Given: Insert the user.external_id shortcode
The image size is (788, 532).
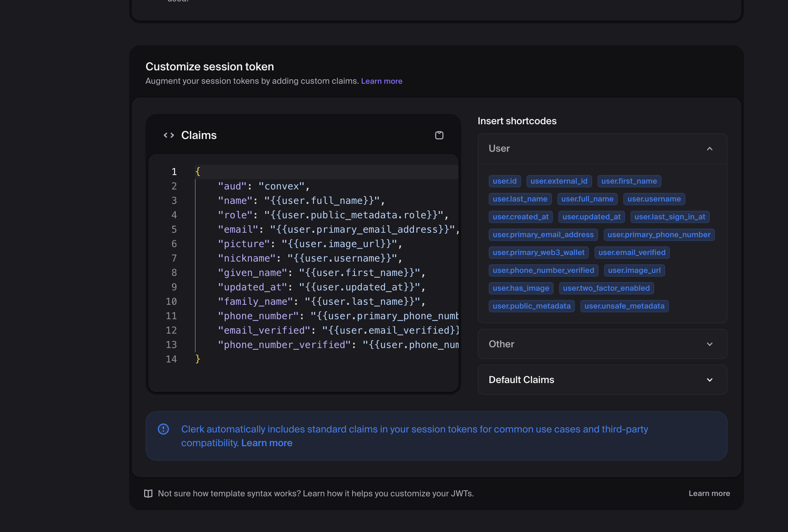Looking at the screenshot, I should click(559, 181).
